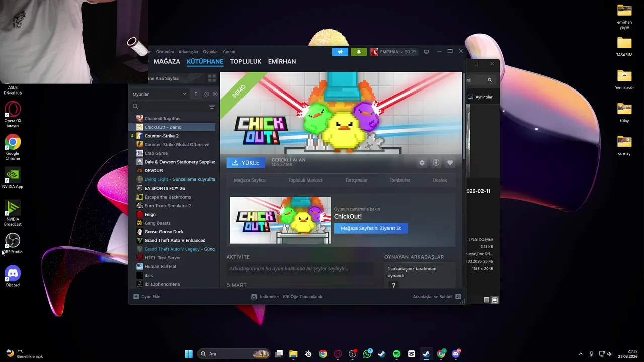Viewport: 644px width, 362px height.
Task: Open NVIDIA Broadcast desktop shortcut
Action: click(x=13, y=213)
